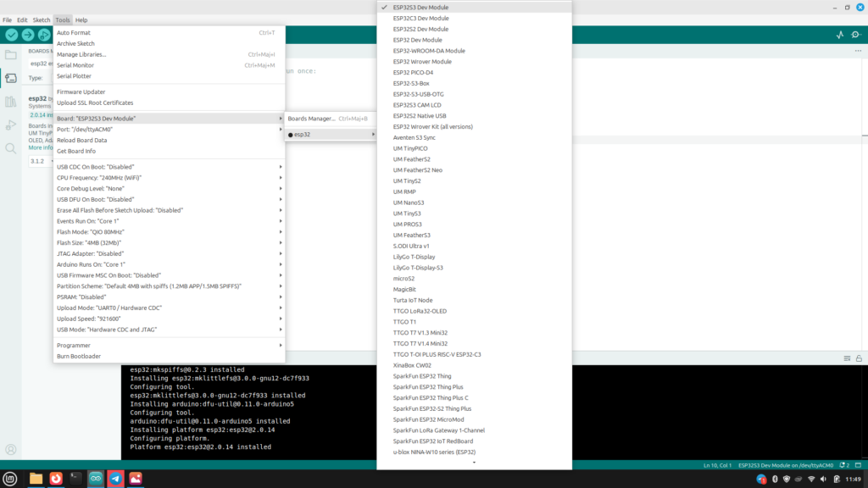Select ESP32 Wrover Module board

(x=475, y=61)
